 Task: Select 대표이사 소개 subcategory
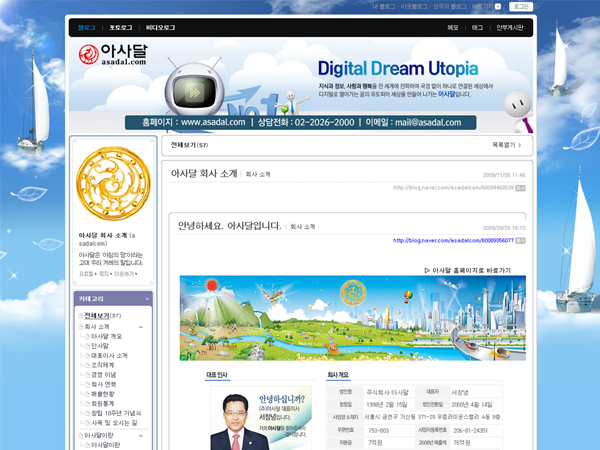tap(109, 355)
